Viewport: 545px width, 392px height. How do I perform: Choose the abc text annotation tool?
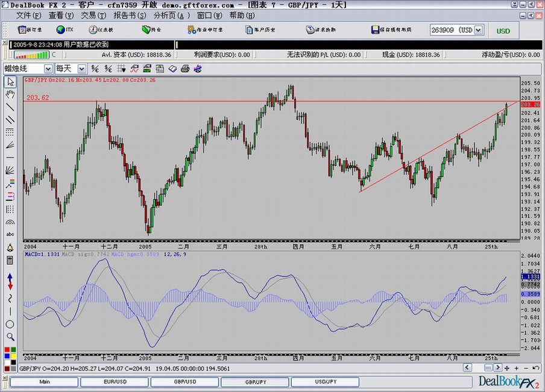tap(10, 234)
